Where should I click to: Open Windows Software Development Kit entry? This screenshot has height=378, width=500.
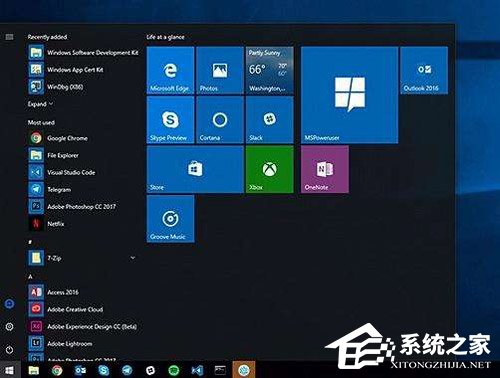pos(83,53)
